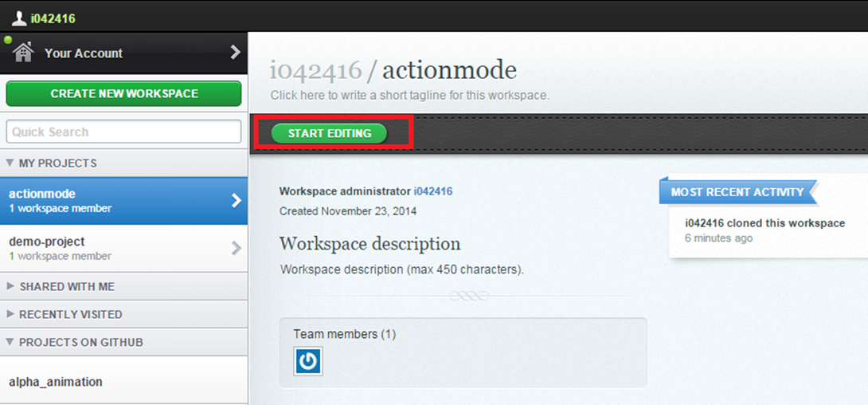Open the demo-project workspace
This screenshot has height=405, width=868.
click(124, 248)
